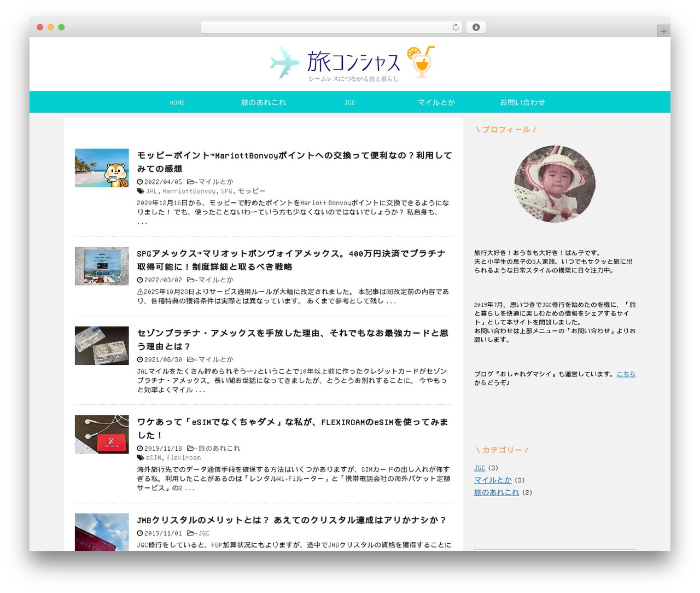Click the tag icon beside JAL tags
700x593 pixels.
click(x=141, y=191)
